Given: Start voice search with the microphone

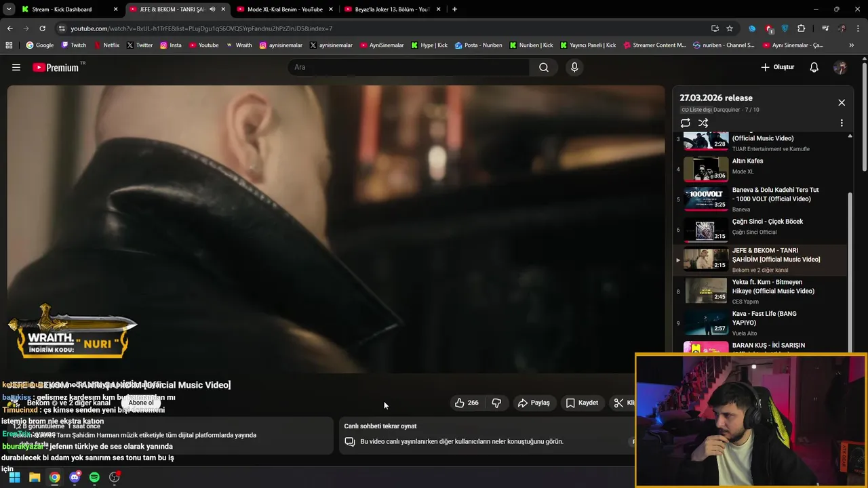Looking at the screenshot, I should click(x=574, y=67).
